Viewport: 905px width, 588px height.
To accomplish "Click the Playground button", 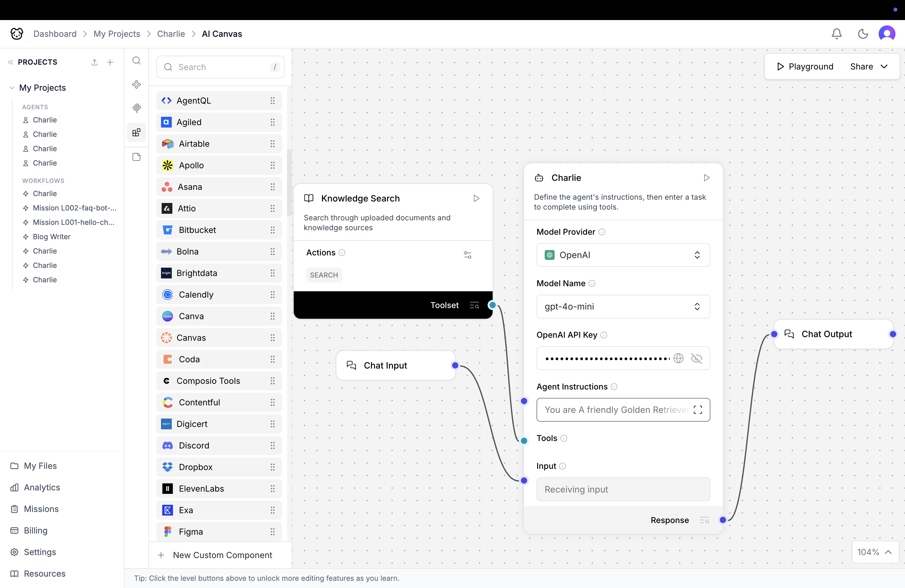I will point(805,66).
